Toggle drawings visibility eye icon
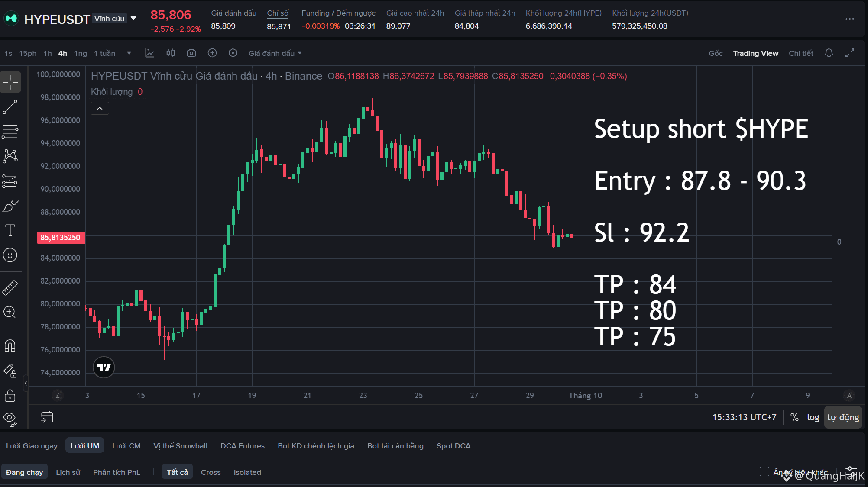The image size is (868, 487). click(x=10, y=419)
